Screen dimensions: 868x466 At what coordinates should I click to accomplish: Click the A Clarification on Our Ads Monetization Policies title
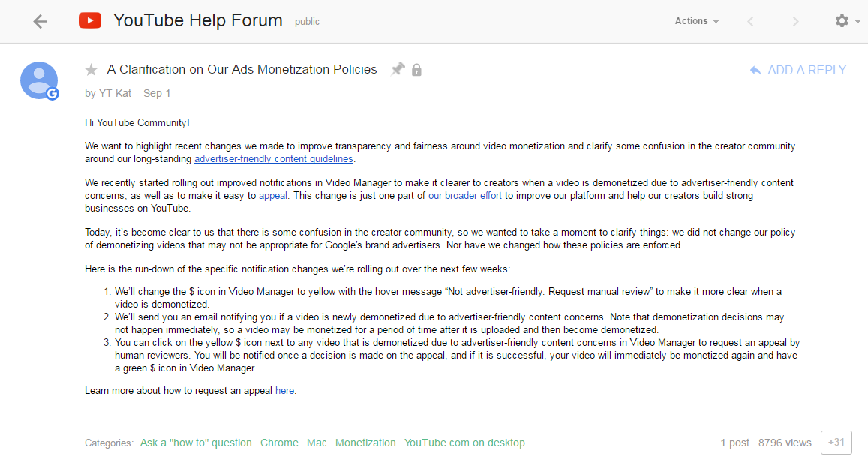(x=242, y=69)
